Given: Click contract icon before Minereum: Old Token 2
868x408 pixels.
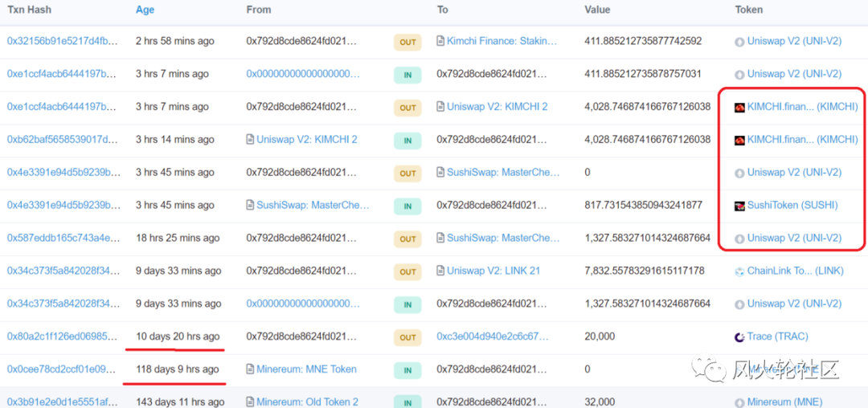Looking at the screenshot, I should click(x=250, y=402).
